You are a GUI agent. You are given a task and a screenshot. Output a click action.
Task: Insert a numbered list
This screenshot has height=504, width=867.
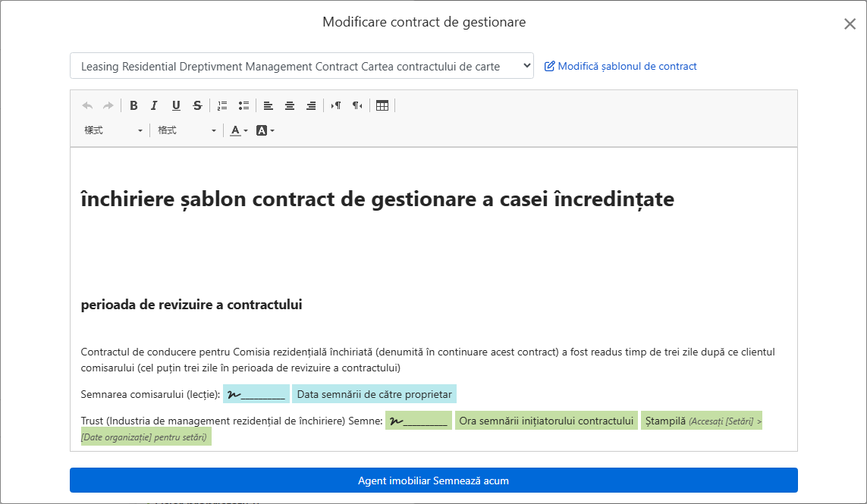coord(222,105)
